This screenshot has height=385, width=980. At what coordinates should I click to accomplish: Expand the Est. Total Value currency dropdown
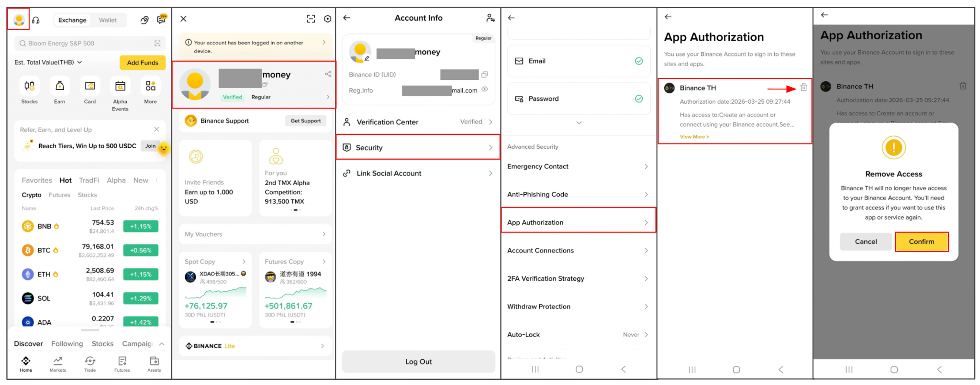click(79, 62)
